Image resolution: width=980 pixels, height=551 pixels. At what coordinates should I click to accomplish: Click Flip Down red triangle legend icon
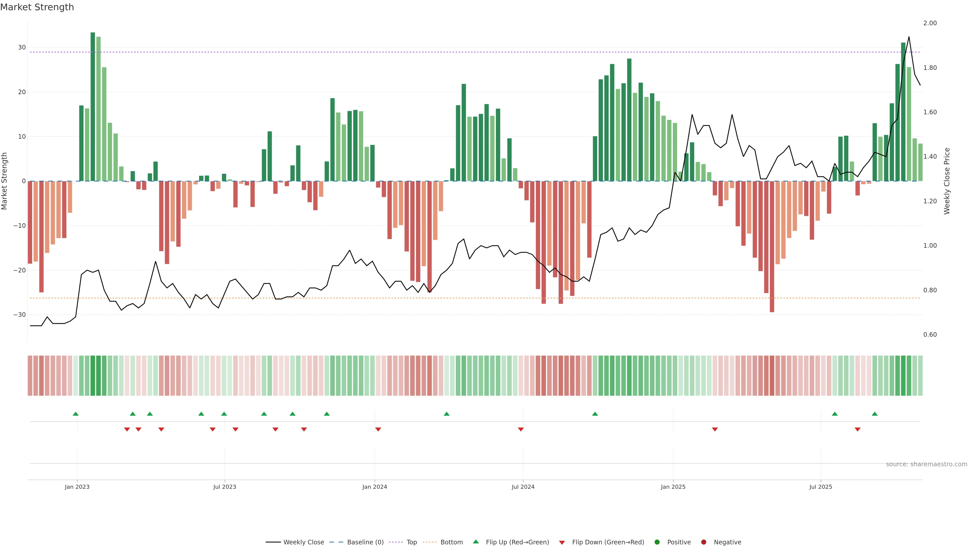tap(562, 543)
